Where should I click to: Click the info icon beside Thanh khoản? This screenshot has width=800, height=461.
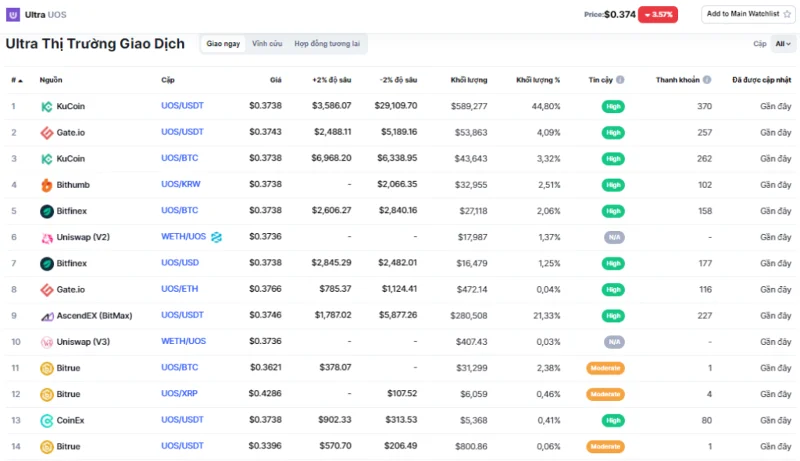point(707,80)
